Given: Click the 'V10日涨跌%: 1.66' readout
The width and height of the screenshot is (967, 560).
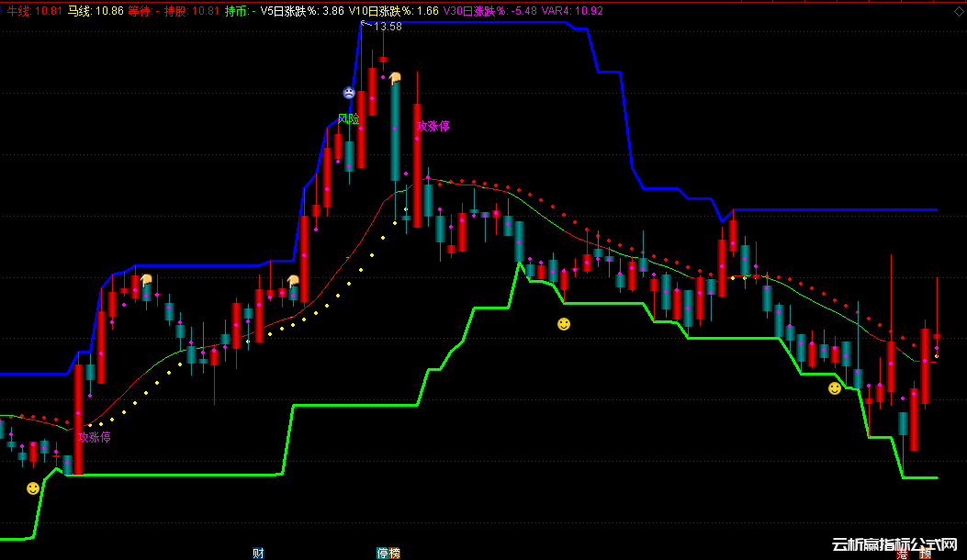Looking at the screenshot, I should coord(393,11).
